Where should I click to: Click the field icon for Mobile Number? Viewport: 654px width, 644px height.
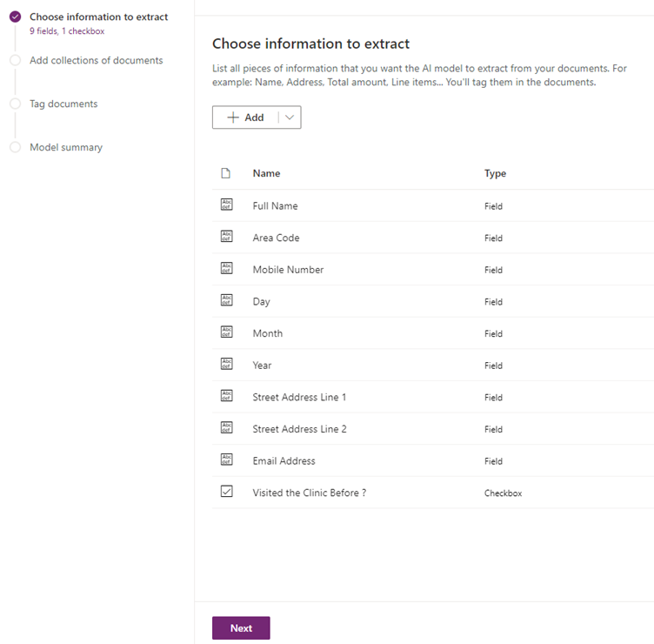[x=226, y=268]
